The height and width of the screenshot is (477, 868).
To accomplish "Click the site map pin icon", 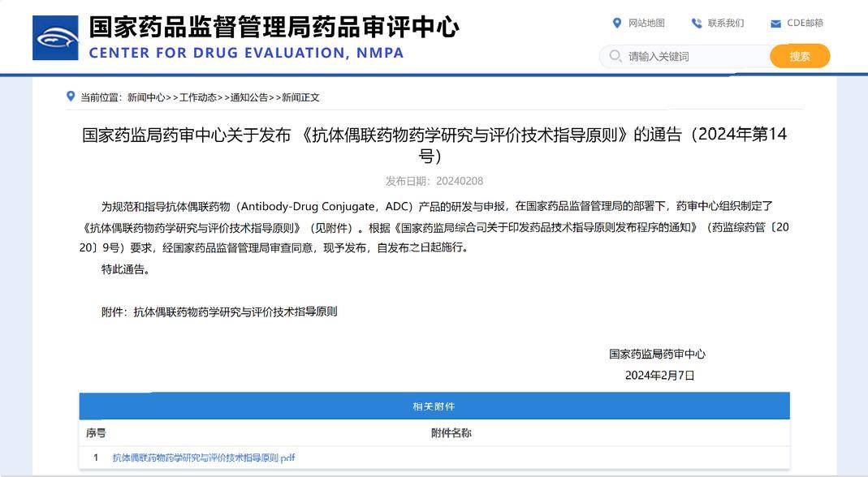I will pyautogui.click(x=616, y=23).
